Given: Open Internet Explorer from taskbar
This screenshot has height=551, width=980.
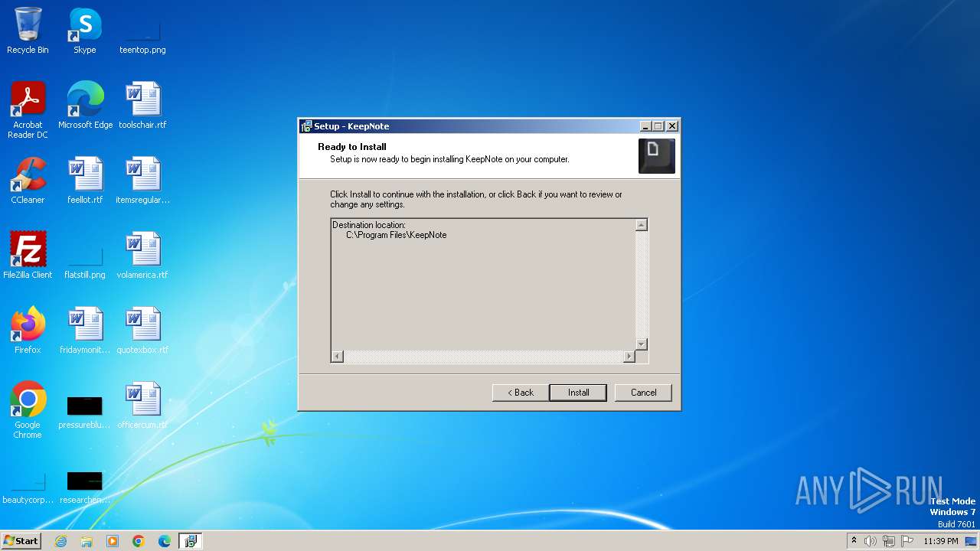Looking at the screenshot, I should 60,541.
